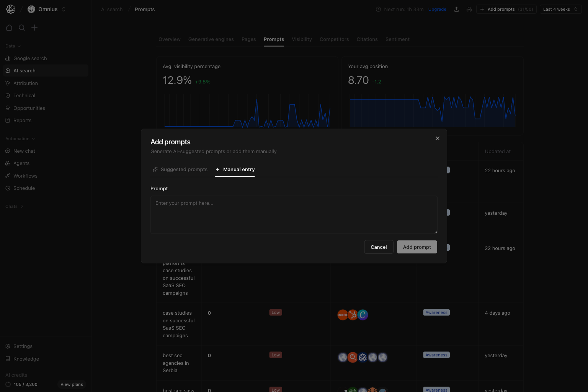
Task: Open Knowledge in sidebar
Action: [46, 359]
